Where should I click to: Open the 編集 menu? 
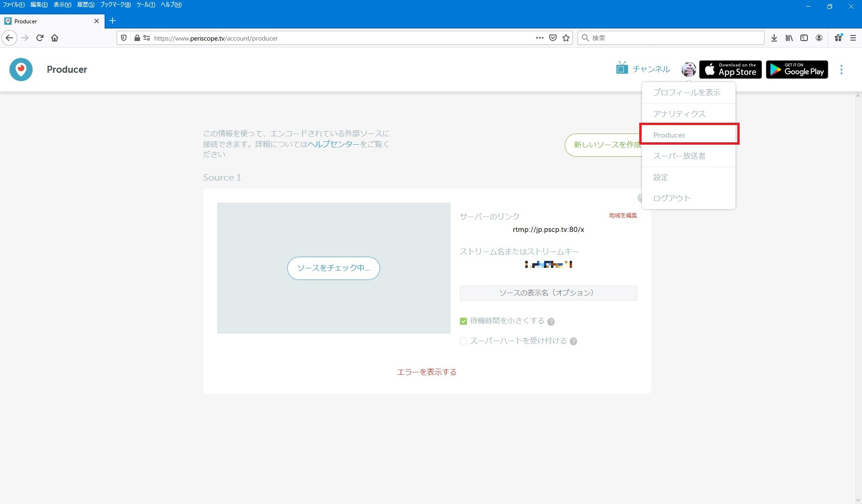click(x=39, y=5)
